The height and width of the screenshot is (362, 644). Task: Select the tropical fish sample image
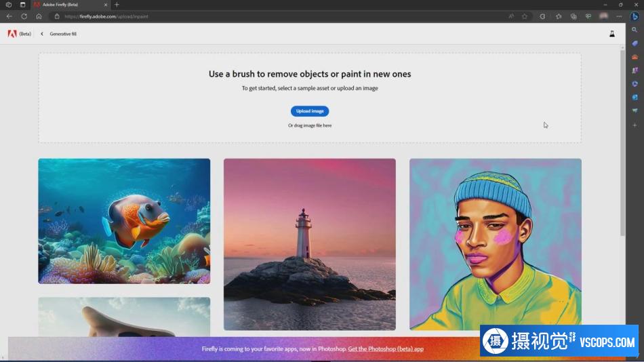pyautogui.click(x=124, y=221)
